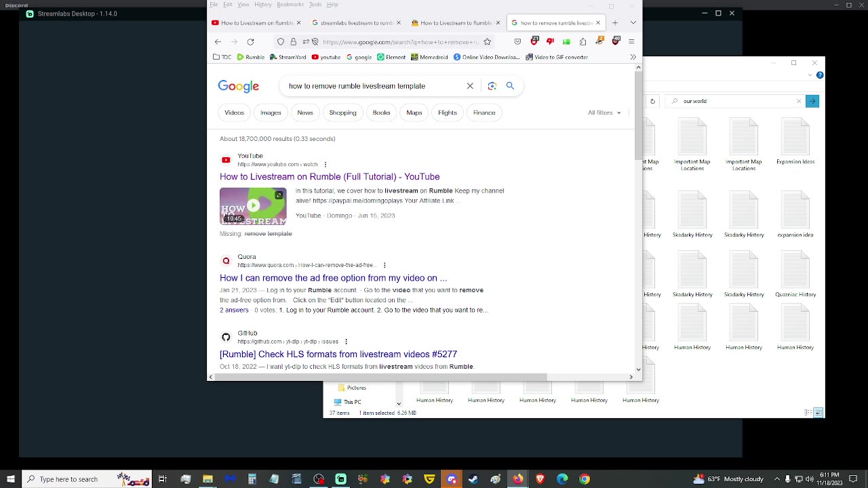Click the blue Google search magnifier
The width and height of the screenshot is (868, 488).
tap(510, 86)
